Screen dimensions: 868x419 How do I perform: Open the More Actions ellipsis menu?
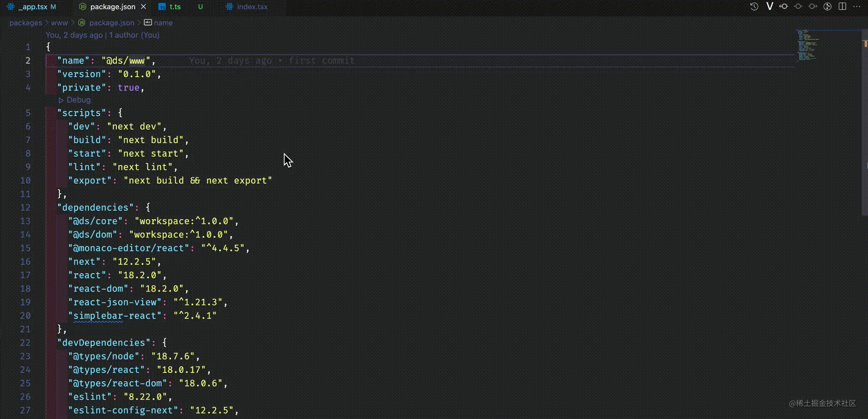click(x=857, y=7)
